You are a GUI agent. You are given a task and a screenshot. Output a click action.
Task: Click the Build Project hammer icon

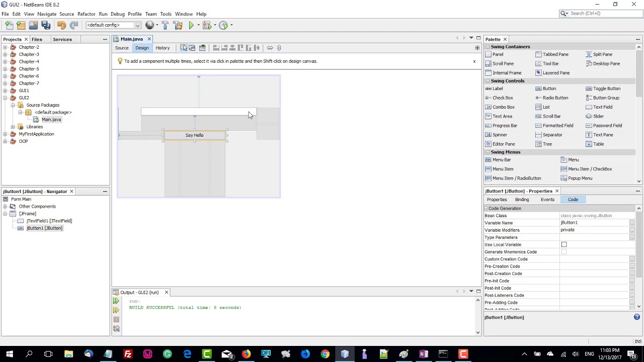[165, 25]
